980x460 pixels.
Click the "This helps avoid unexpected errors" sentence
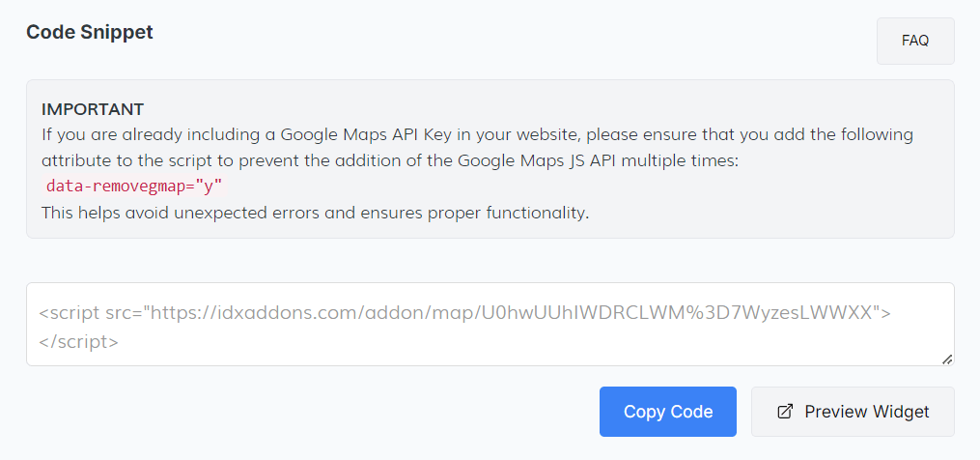tap(315, 213)
